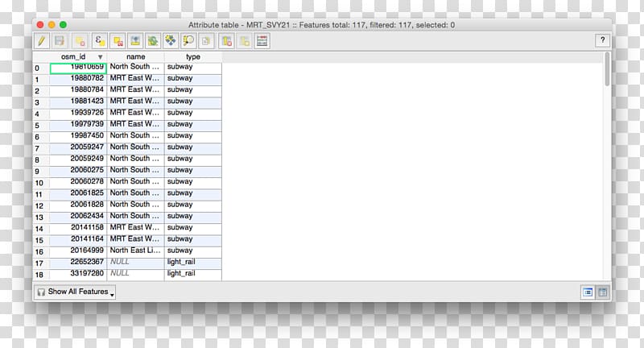Viewport: 644px width, 348px height.
Task: Toggle editing mode with the pencil icon
Action: (x=42, y=41)
